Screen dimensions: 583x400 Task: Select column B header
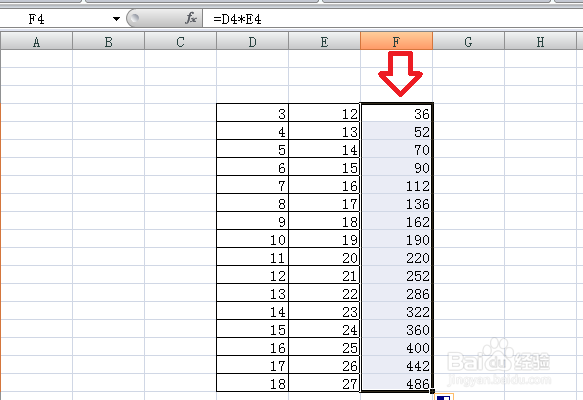pyautogui.click(x=108, y=41)
